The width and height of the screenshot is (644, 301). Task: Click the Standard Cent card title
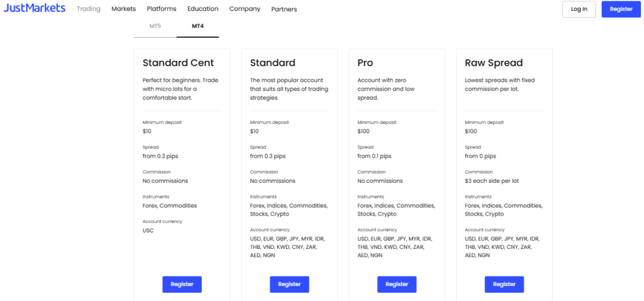pos(178,63)
